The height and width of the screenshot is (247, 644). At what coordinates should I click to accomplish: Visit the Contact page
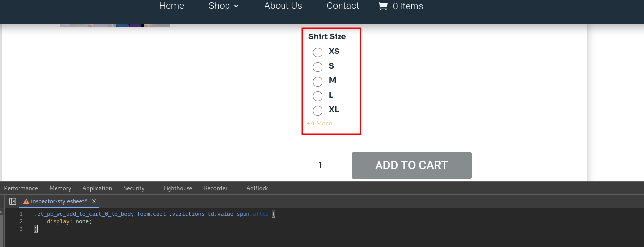343,6
